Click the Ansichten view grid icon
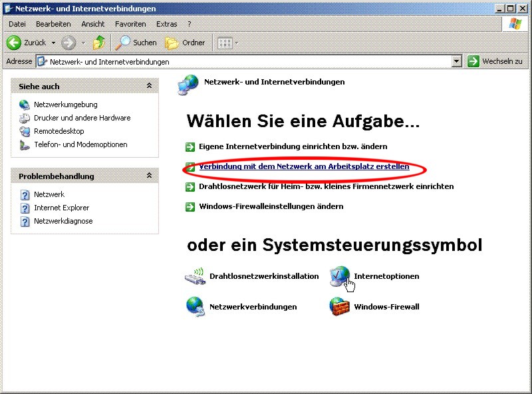Image resolution: width=532 pixels, height=394 pixels. pos(225,43)
